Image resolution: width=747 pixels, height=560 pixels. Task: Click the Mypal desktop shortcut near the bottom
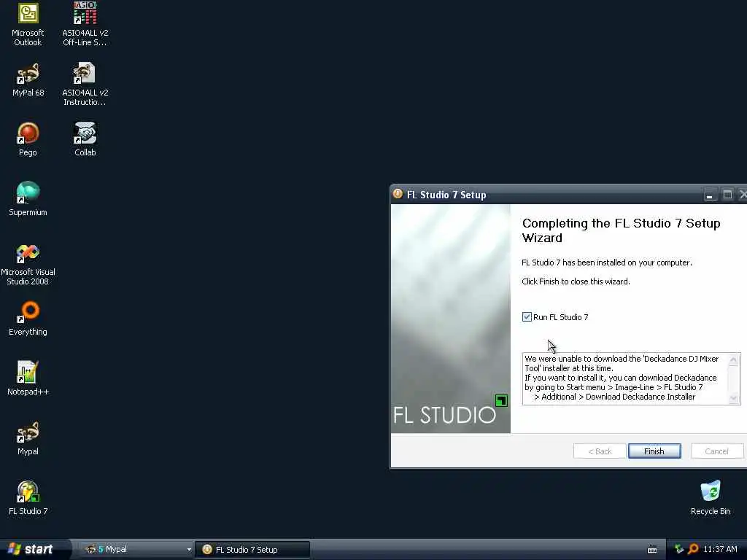click(x=28, y=438)
